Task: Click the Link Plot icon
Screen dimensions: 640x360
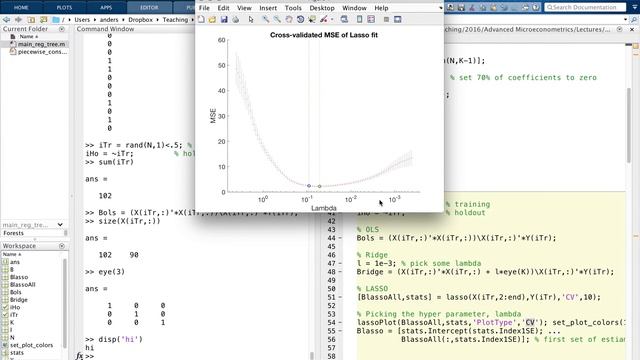Action: [344, 19]
